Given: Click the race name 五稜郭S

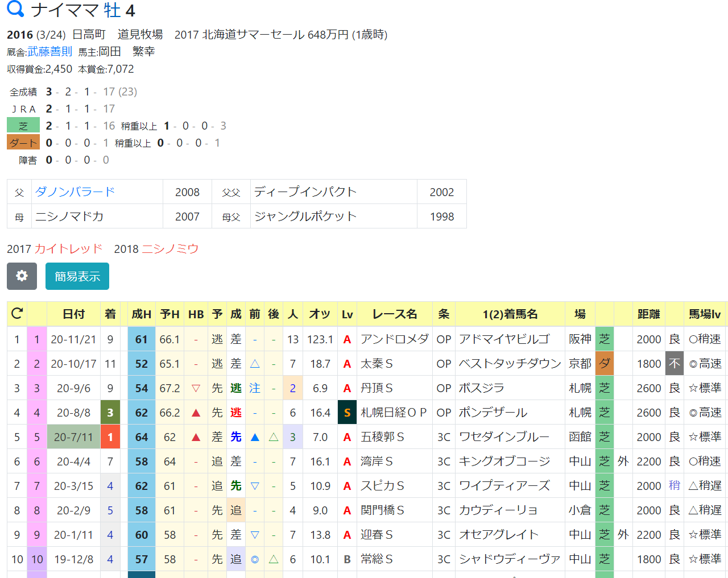Looking at the screenshot, I should [x=382, y=437].
